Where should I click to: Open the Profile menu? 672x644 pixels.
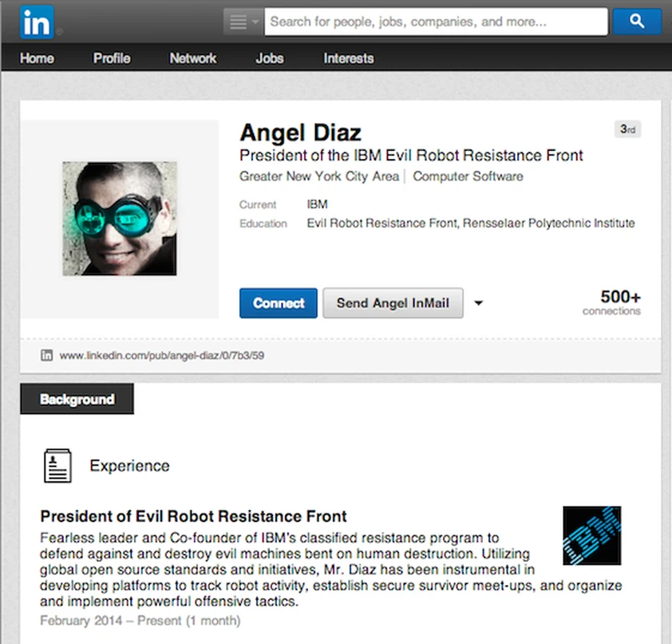(x=112, y=58)
